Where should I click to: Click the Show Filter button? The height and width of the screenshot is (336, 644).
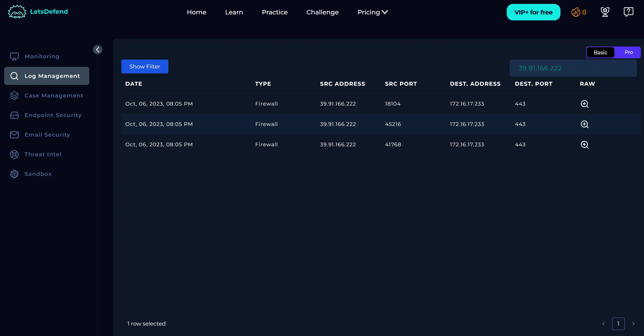[145, 67]
